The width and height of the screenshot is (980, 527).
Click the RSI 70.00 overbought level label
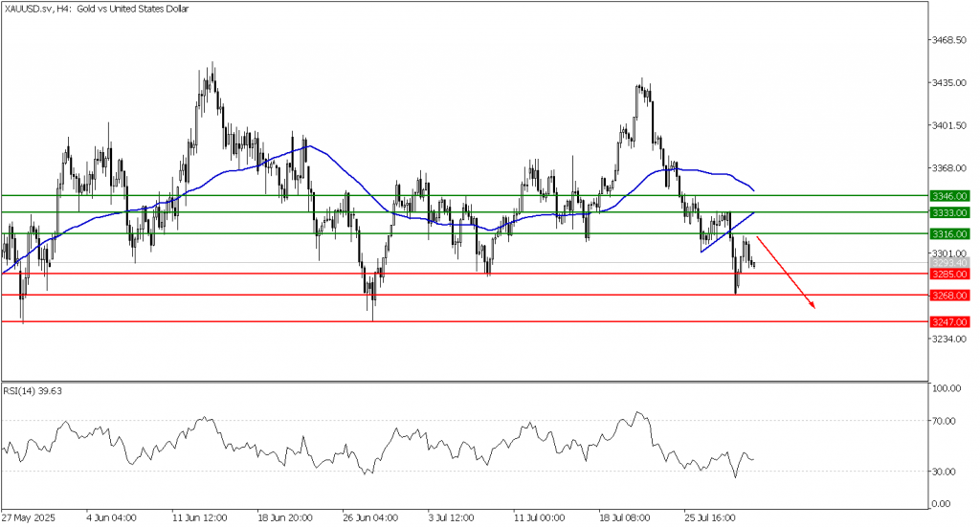(947, 421)
